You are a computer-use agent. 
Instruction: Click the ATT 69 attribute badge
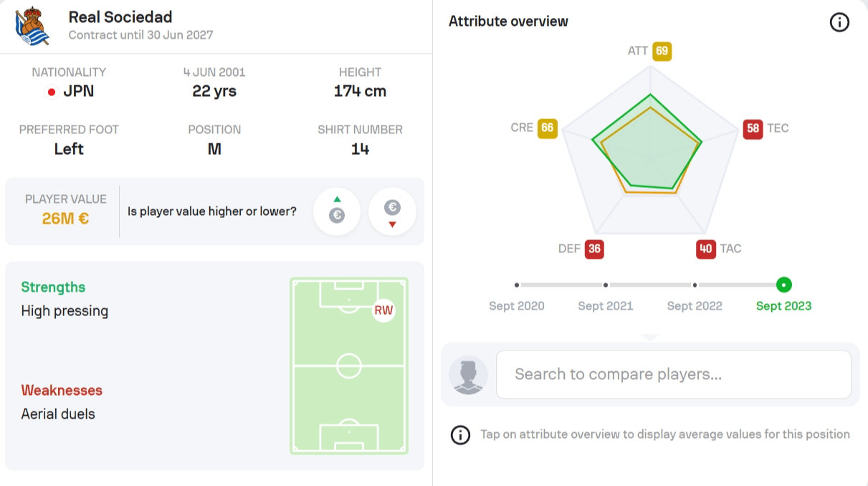(662, 51)
